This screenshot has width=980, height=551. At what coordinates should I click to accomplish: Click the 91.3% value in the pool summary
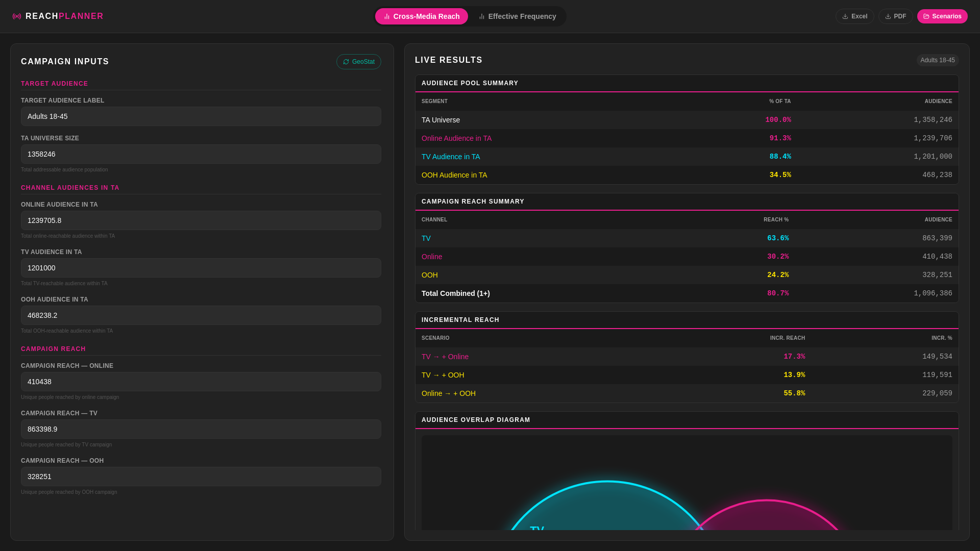click(780, 138)
